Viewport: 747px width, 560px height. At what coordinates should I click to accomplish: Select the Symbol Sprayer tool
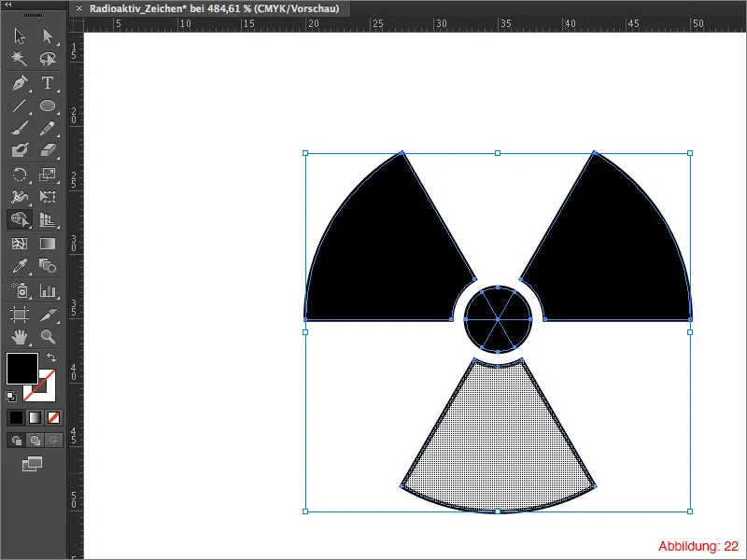pos(20,290)
